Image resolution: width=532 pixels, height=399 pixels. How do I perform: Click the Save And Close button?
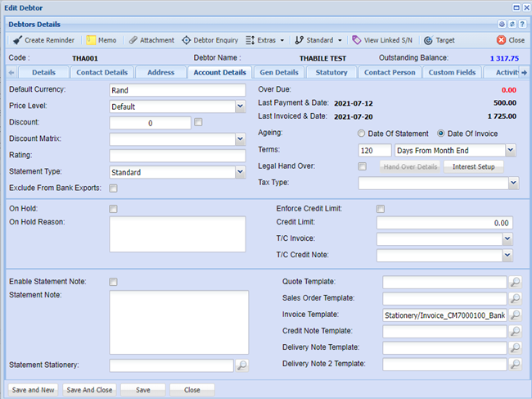pos(90,389)
